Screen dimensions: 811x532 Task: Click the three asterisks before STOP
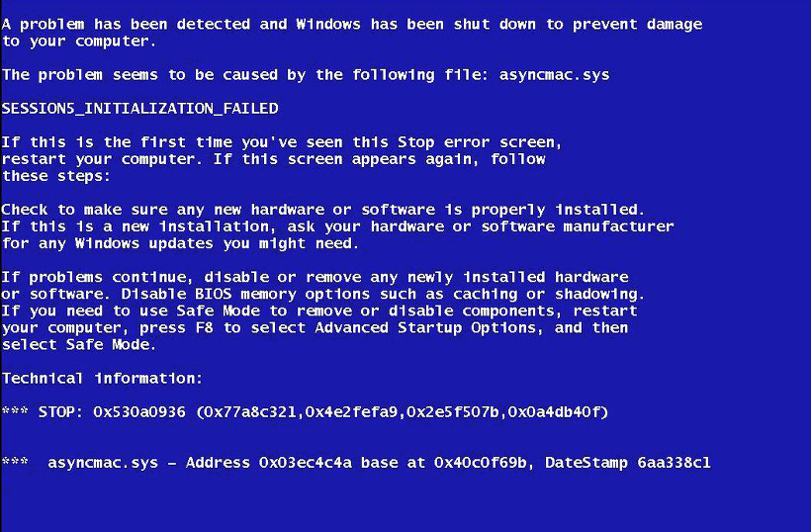[15, 411]
